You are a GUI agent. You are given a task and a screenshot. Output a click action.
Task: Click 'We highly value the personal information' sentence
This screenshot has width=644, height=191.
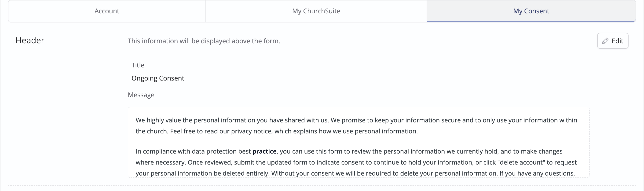pyautogui.click(x=195, y=120)
